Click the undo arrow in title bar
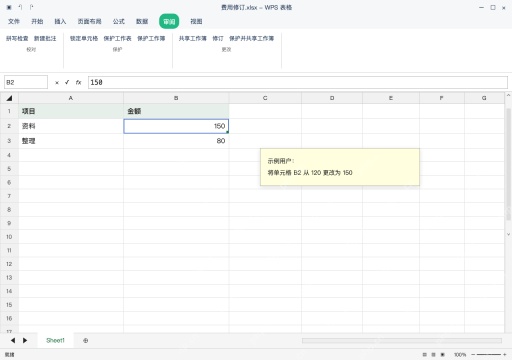 20,7
